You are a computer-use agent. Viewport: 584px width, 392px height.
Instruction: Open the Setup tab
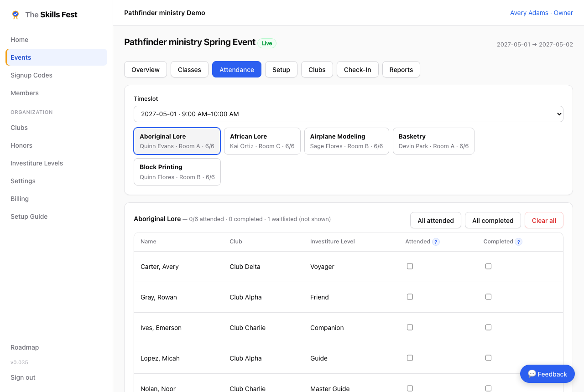click(281, 69)
